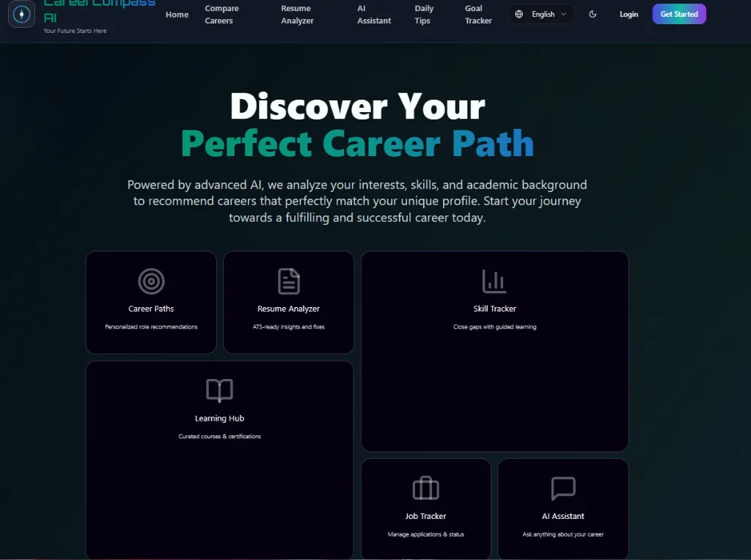Open the Career Paths feature card
Screen dimensions: 751x560
(151, 302)
